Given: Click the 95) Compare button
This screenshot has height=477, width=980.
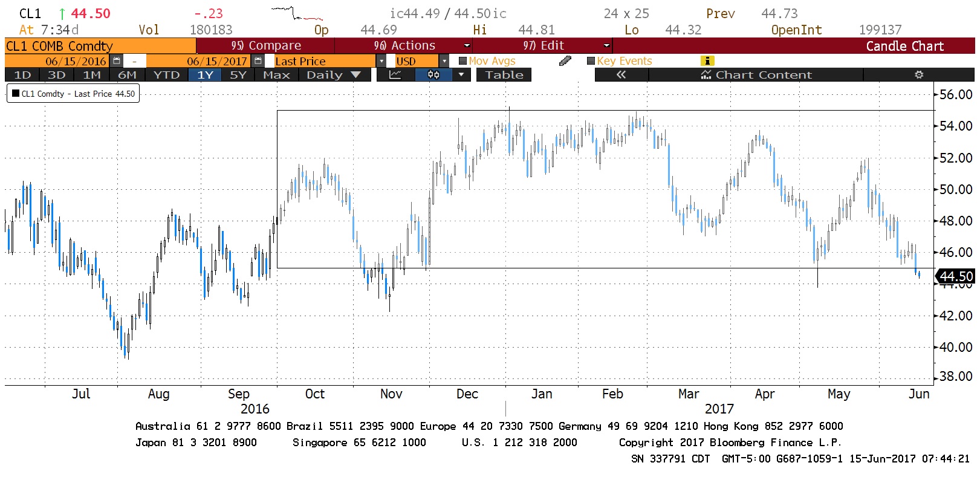Looking at the screenshot, I should pyautogui.click(x=265, y=45).
